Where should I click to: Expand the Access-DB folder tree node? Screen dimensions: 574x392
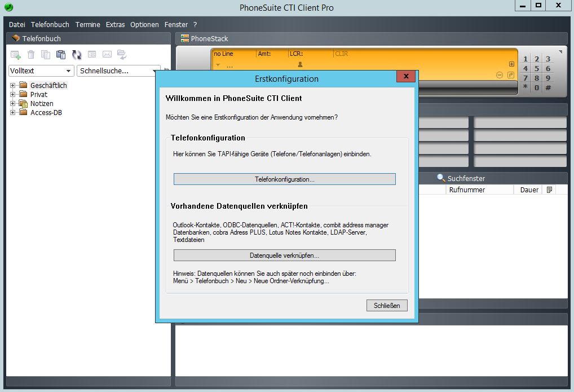pos(13,113)
